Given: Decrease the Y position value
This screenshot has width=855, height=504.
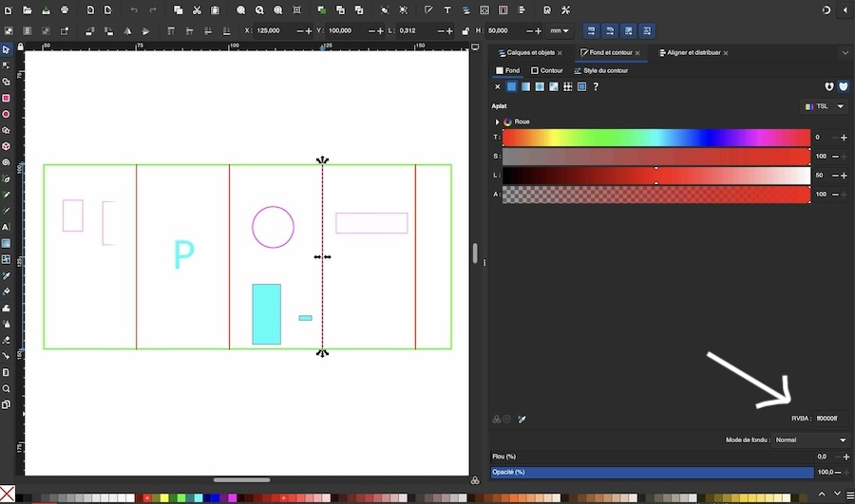Looking at the screenshot, I should click(371, 31).
